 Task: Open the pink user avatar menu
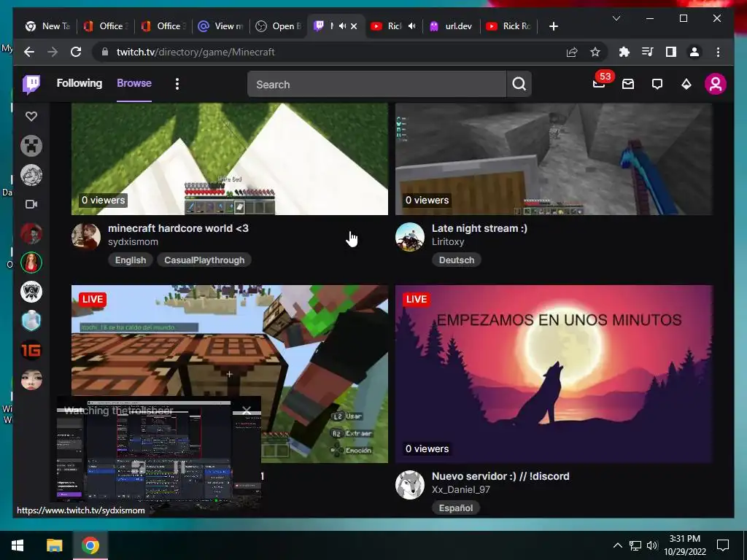pos(716,85)
